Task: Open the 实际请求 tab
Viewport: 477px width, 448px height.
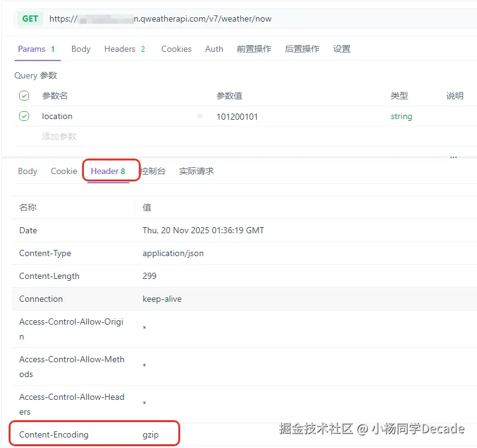Action: tap(196, 171)
